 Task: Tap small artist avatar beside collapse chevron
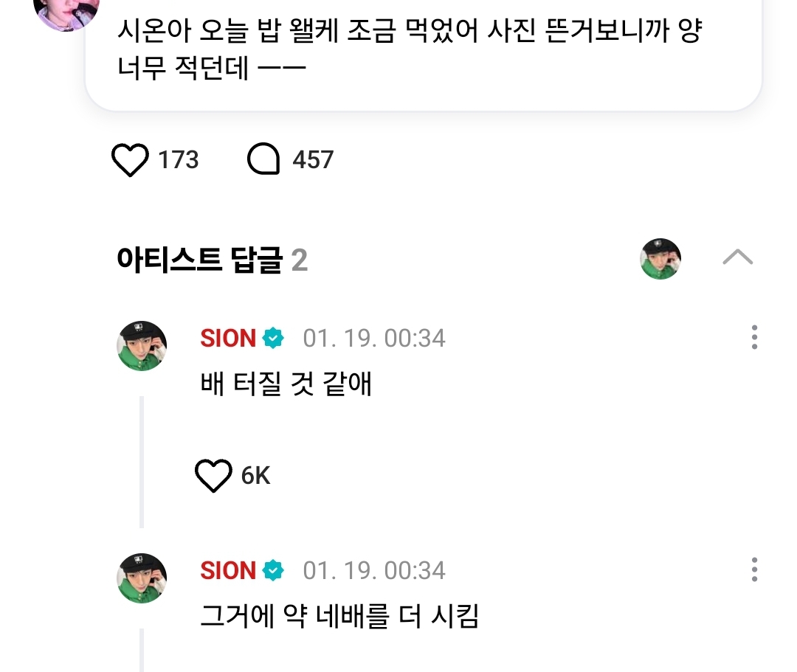pos(660,259)
